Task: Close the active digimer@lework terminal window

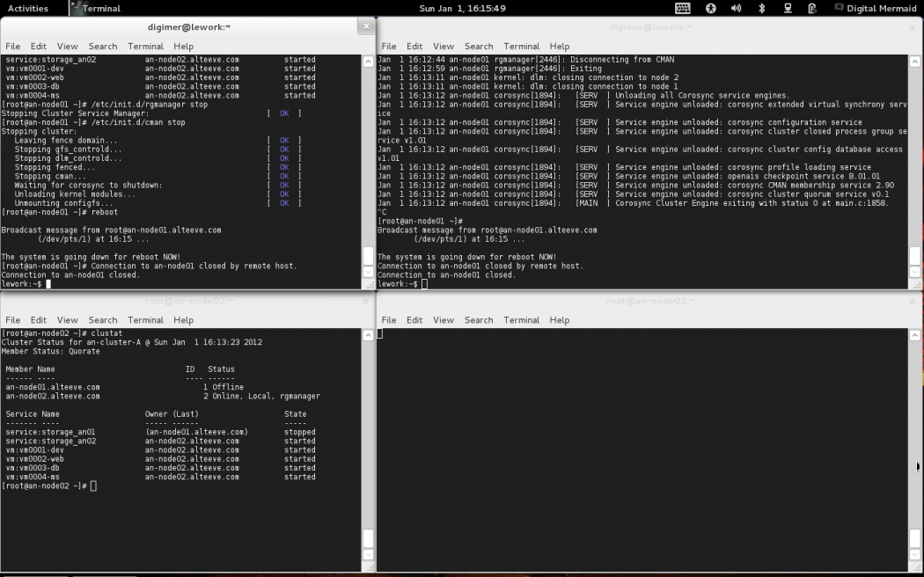Action: [x=366, y=26]
